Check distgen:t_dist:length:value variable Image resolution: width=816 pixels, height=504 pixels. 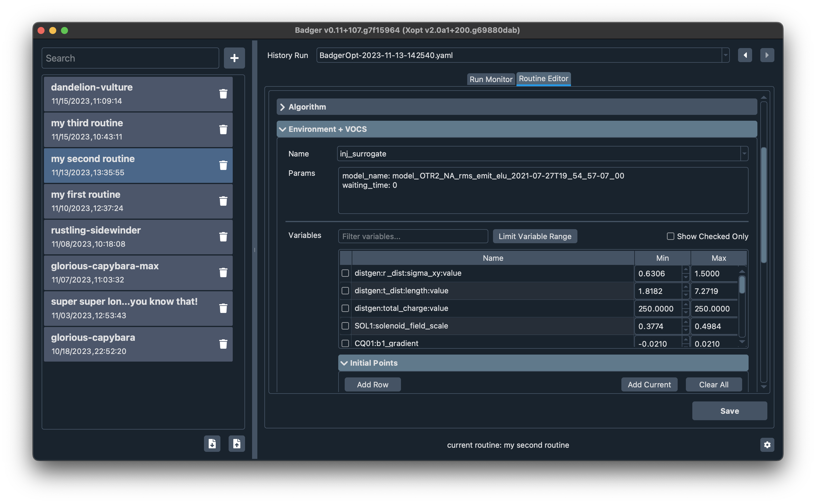pyautogui.click(x=345, y=291)
